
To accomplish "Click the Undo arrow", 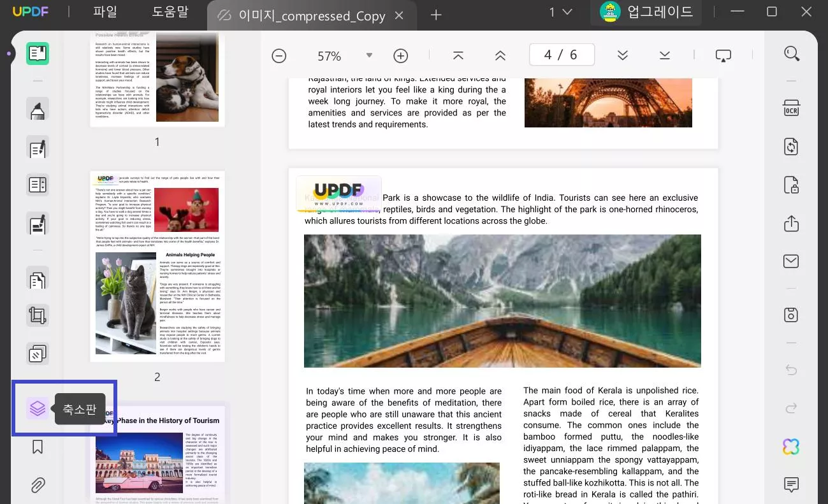I will 791,370.
